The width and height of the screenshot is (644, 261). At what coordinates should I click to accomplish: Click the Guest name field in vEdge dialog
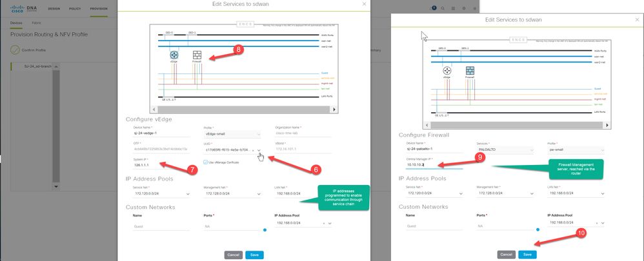[162, 227]
